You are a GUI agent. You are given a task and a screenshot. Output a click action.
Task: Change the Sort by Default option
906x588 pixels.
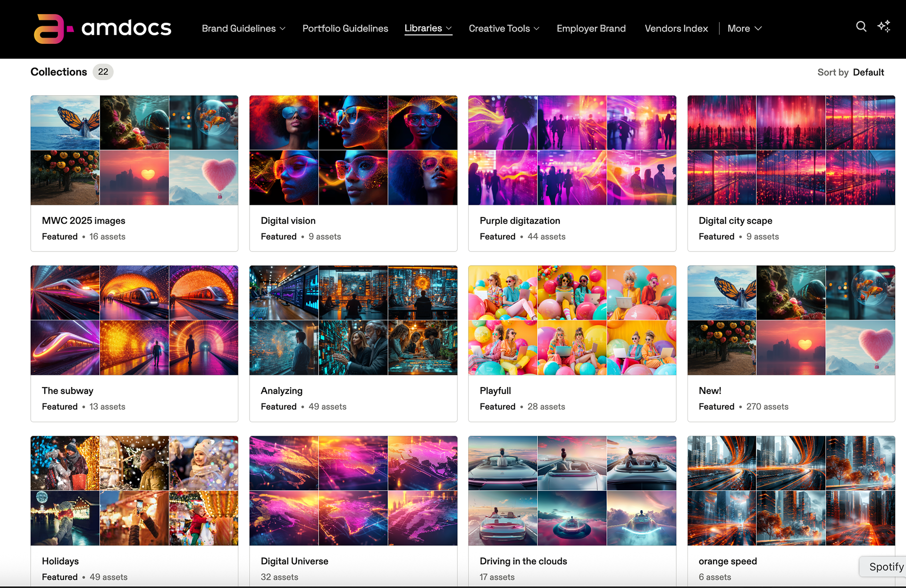point(868,72)
